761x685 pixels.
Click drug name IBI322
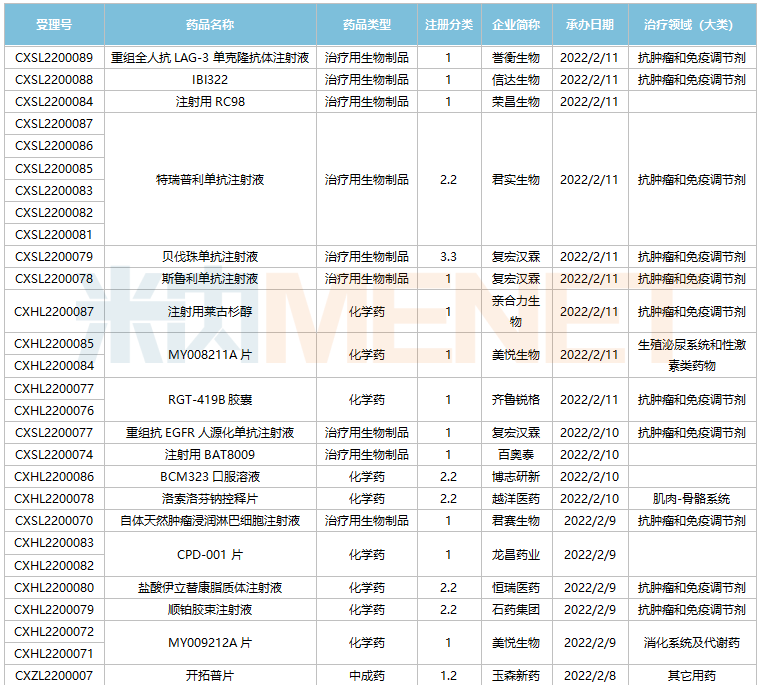click(x=210, y=80)
